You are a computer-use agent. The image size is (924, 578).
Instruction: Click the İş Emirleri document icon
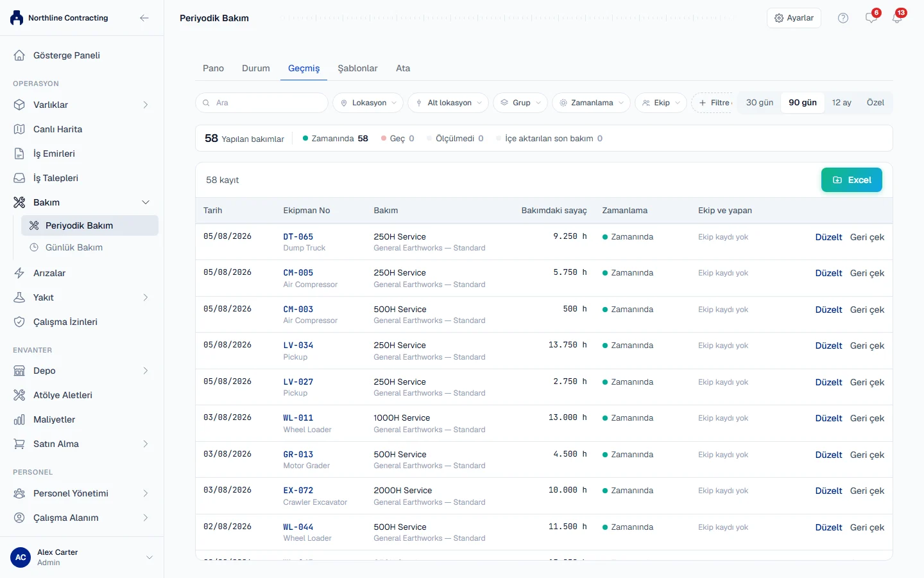[x=19, y=153]
